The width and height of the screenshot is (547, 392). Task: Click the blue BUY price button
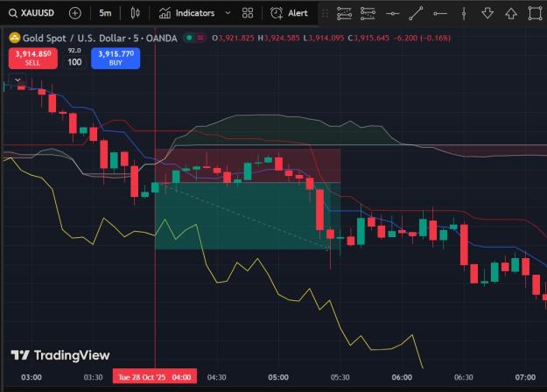point(116,59)
